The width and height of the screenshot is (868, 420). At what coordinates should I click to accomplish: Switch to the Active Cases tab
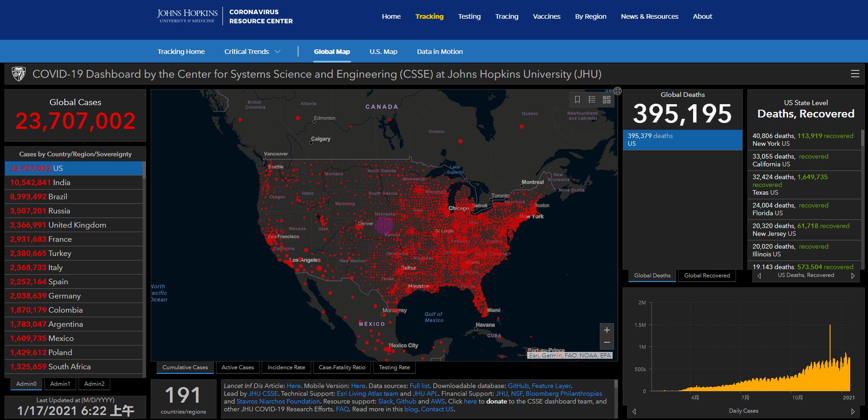click(238, 367)
